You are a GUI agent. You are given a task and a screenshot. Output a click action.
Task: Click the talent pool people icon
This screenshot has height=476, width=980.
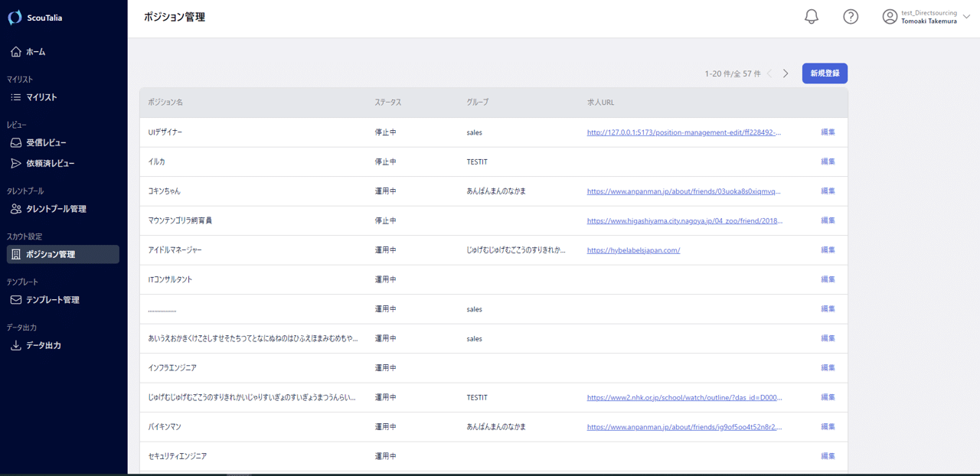pyautogui.click(x=16, y=209)
